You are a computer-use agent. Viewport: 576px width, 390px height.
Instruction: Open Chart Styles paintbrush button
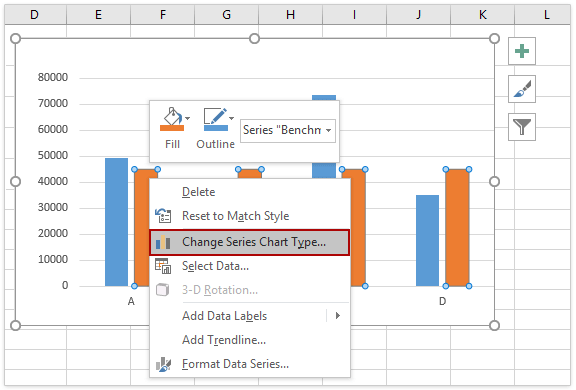(x=522, y=89)
